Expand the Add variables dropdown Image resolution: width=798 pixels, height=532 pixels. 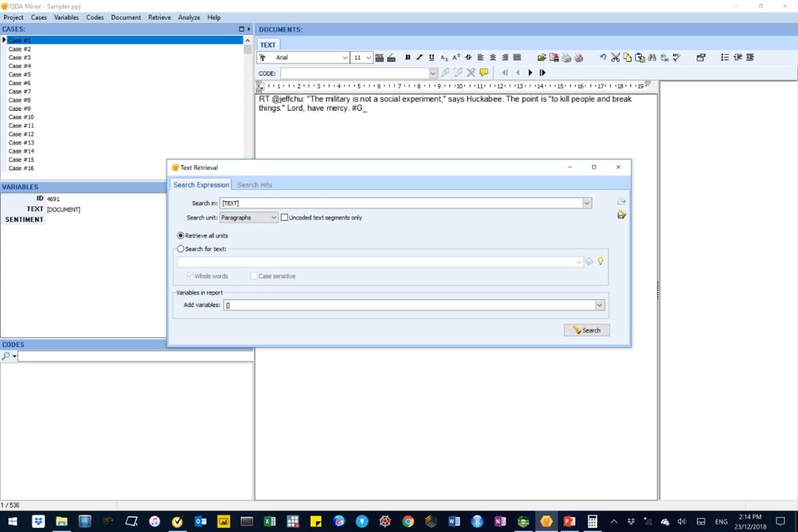pyautogui.click(x=600, y=305)
